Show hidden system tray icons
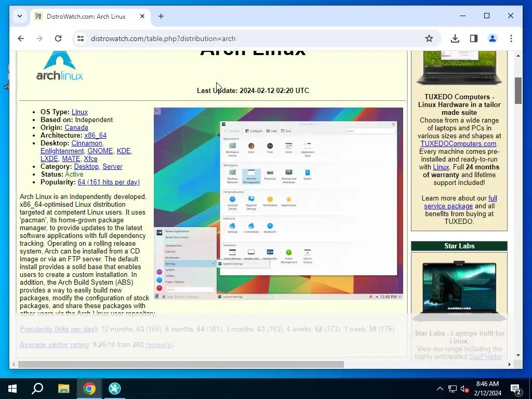Image resolution: width=532 pixels, height=399 pixels. pyautogui.click(x=440, y=389)
